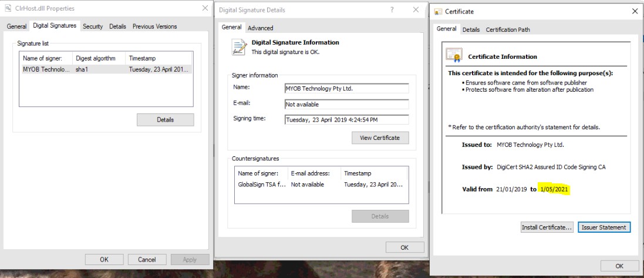Click 'This digital signature is OK.' text
This screenshot has height=278, width=644.
click(285, 52)
